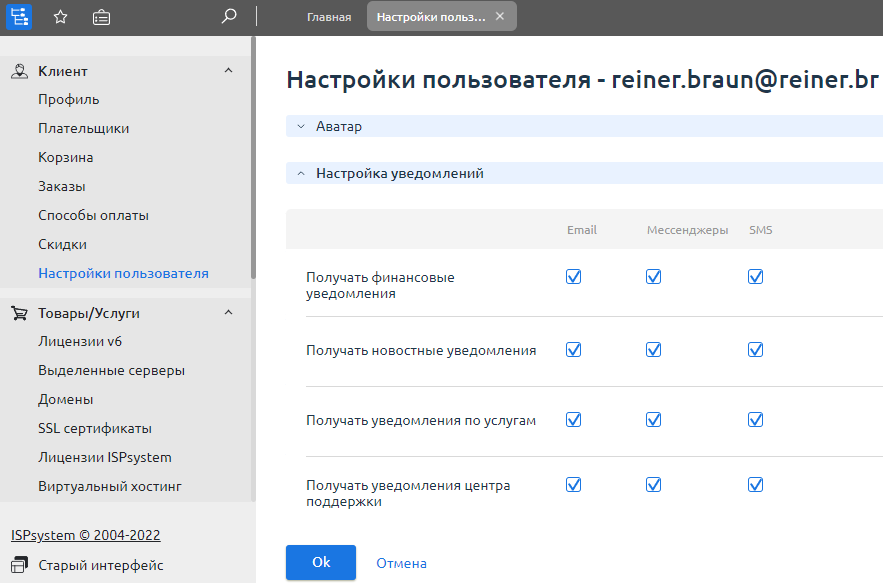This screenshot has height=583, width=883.
Task: Click the Отмена link
Action: click(401, 563)
